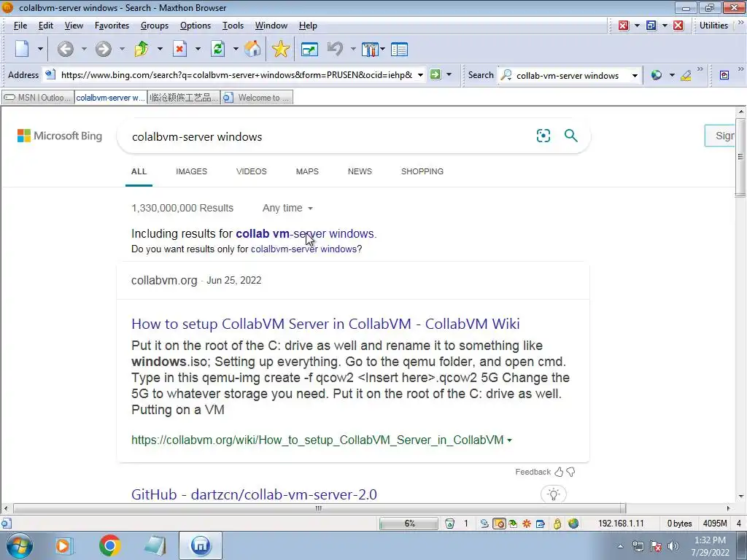This screenshot has width=747, height=560.
Task: Click the Undo closed page arrow icon
Action: pos(336,49)
